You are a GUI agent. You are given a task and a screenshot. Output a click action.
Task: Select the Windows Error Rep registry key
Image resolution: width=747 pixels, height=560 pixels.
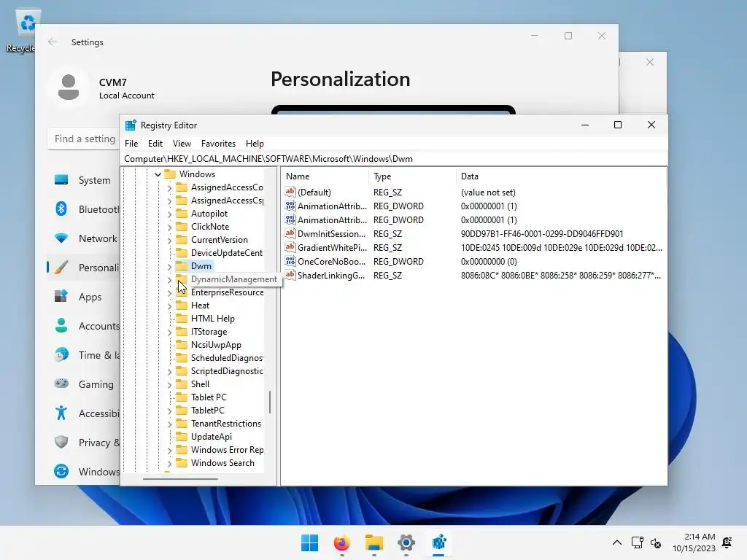click(227, 449)
